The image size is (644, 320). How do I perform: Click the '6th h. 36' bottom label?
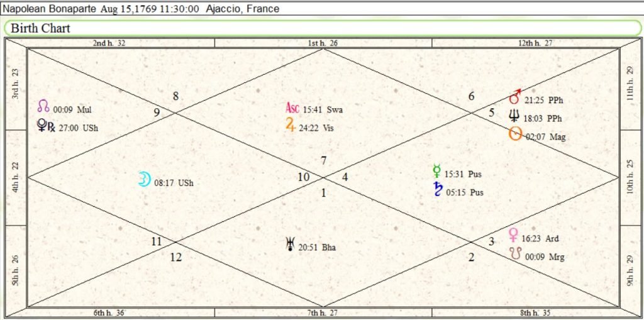(109, 313)
